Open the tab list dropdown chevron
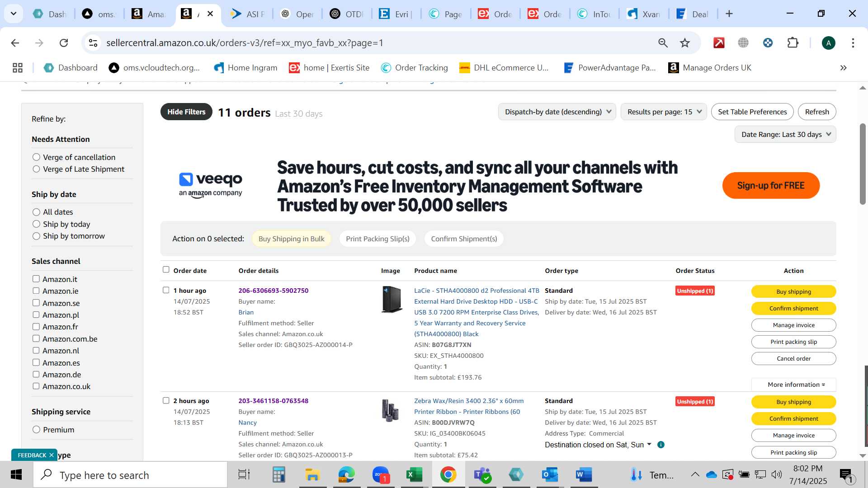868x488 pixels. (x=14, y=14)
